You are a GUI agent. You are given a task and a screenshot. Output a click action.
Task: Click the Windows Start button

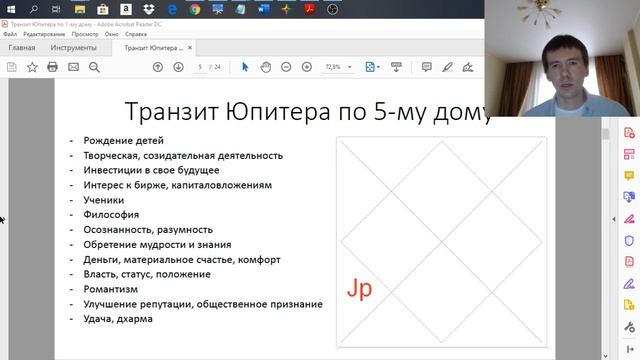coord(11,9)
